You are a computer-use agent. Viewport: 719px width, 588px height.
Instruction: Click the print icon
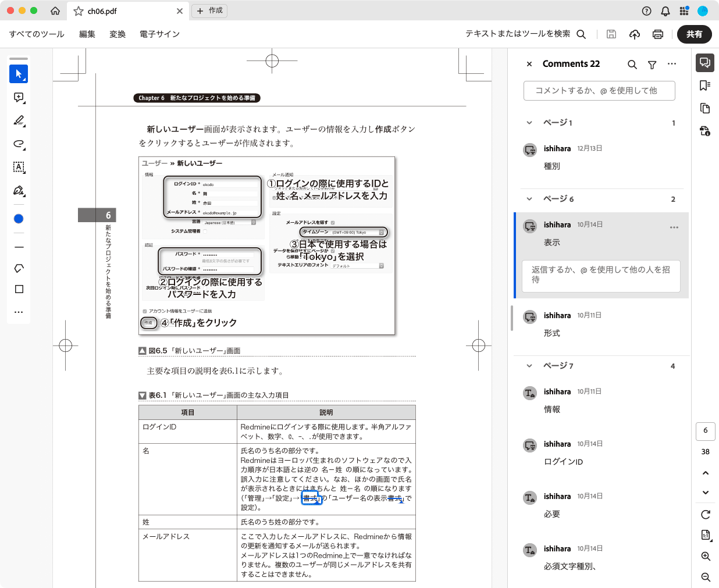pos(658,34)
